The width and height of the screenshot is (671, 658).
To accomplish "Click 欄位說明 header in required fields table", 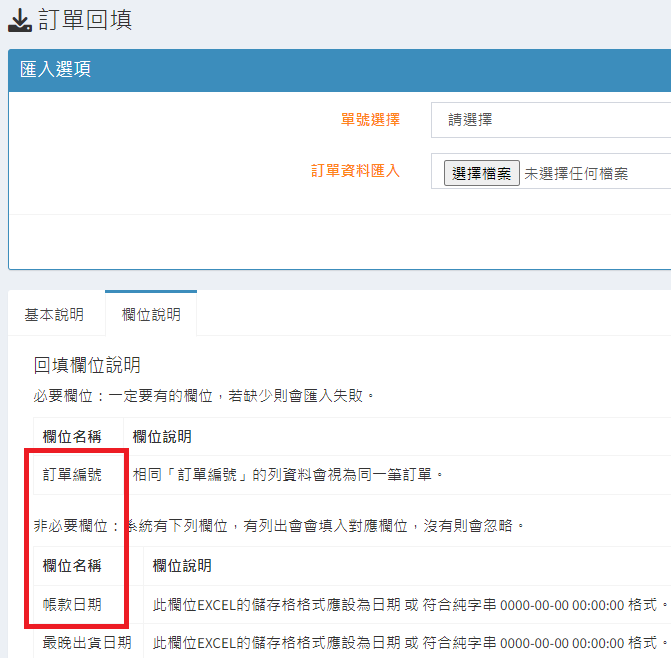I will pyautogui.click(x=162, y=436).
